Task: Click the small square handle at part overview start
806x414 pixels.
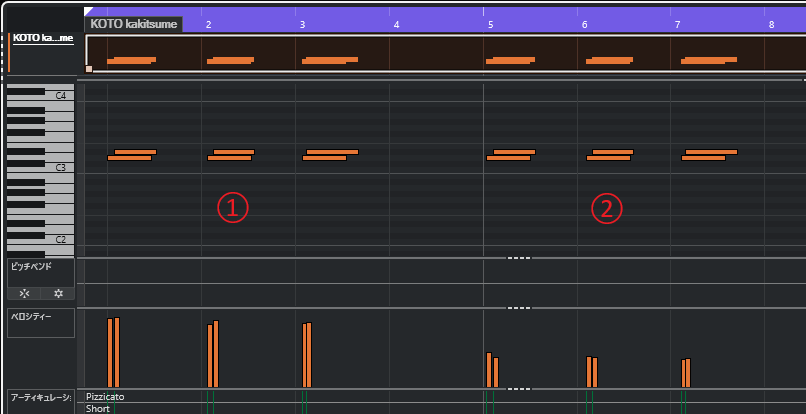Action: (89, 69)
